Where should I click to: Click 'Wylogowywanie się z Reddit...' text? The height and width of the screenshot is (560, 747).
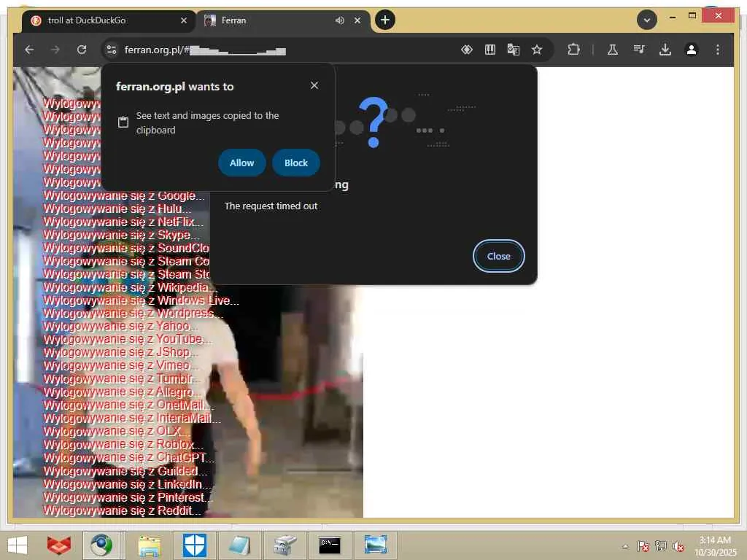point(122,510)
